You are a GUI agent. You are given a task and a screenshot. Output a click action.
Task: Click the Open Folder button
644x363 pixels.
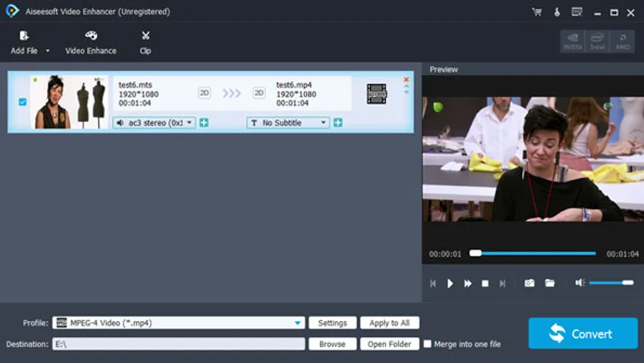(389, 344)
